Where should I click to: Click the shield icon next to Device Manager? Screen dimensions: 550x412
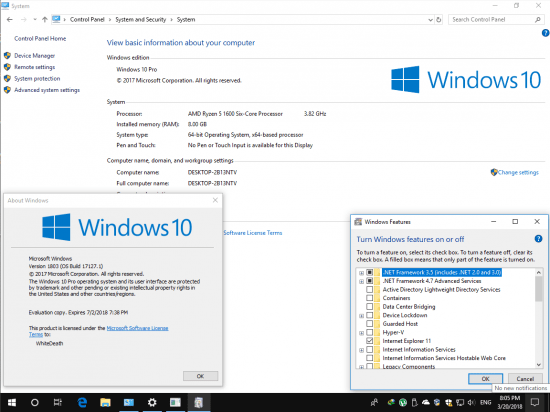coord(7,55)
